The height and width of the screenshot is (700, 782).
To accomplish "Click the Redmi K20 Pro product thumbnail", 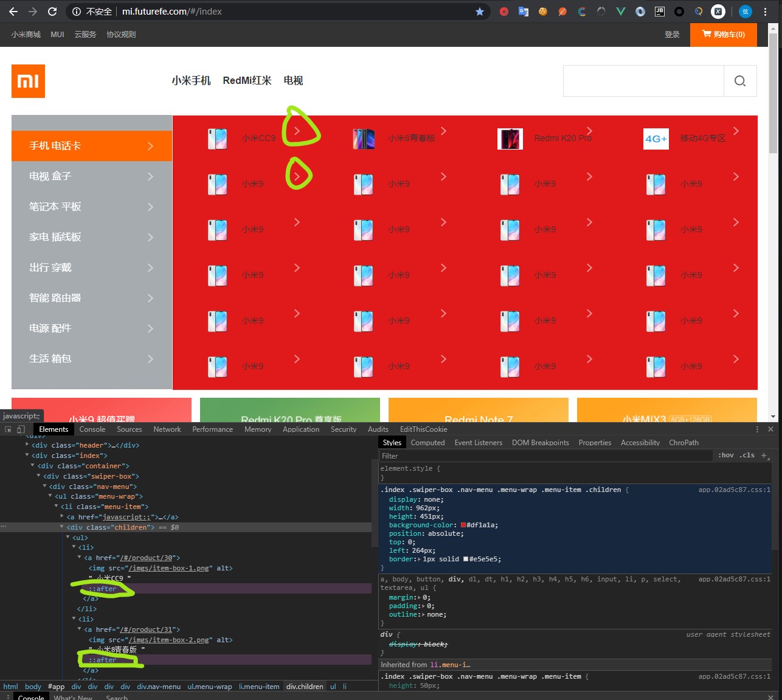I will point(510,139).
